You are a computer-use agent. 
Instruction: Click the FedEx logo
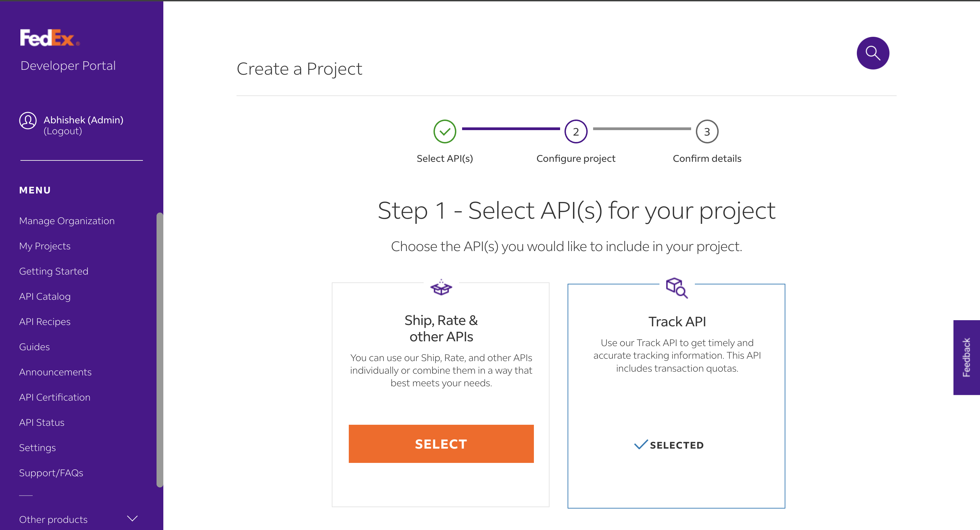49,38
